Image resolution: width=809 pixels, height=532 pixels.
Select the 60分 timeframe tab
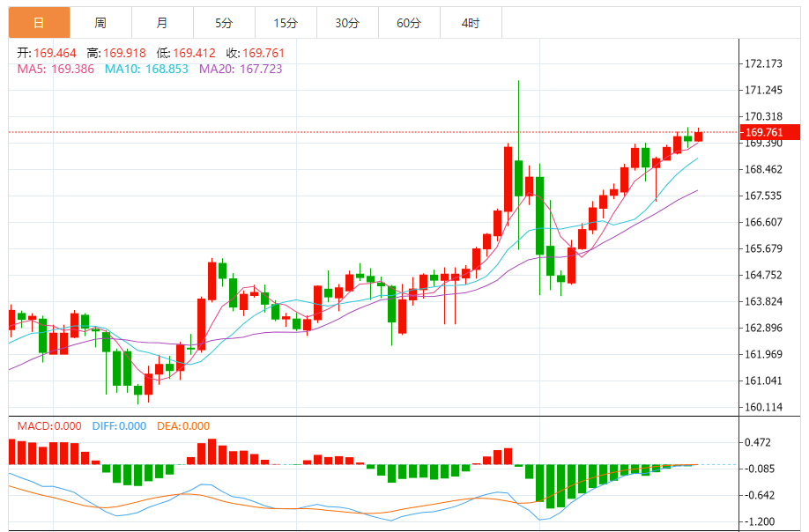(409, 23)
